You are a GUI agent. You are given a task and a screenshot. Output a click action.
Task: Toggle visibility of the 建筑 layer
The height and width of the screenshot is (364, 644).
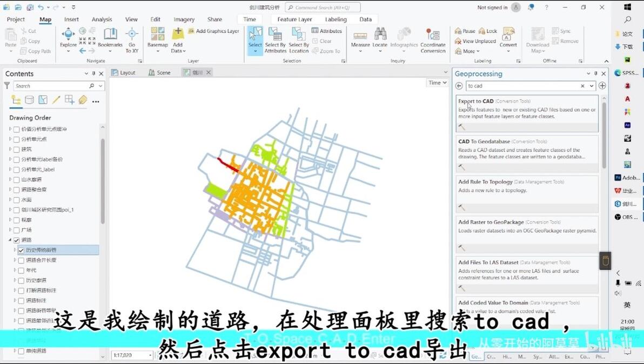(16, 150)
